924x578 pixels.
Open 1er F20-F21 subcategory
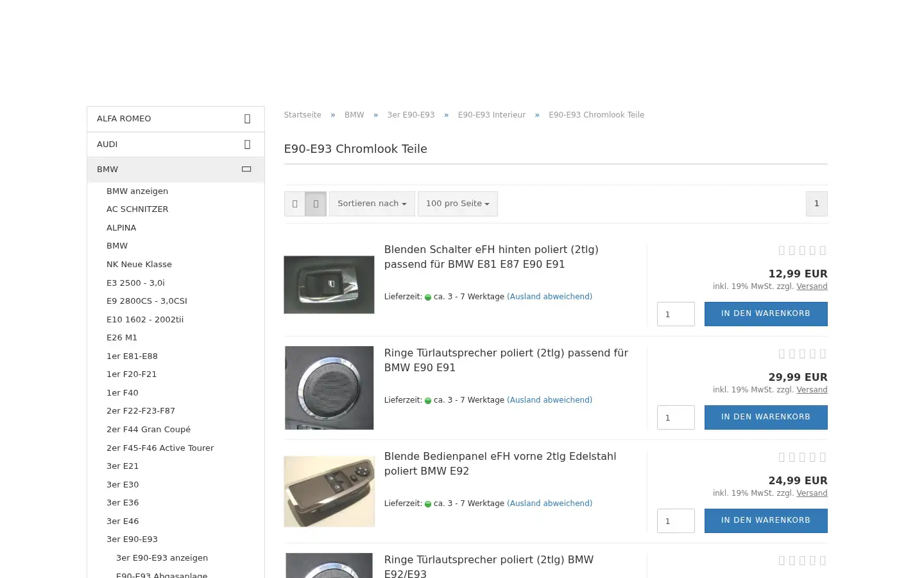[x=132, y=374]
